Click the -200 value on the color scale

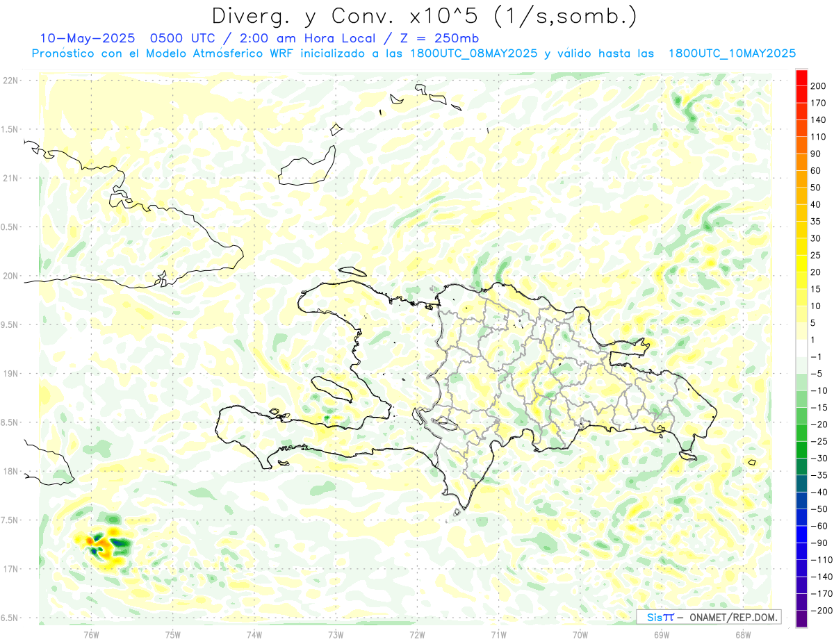click(x=822, y=610)
